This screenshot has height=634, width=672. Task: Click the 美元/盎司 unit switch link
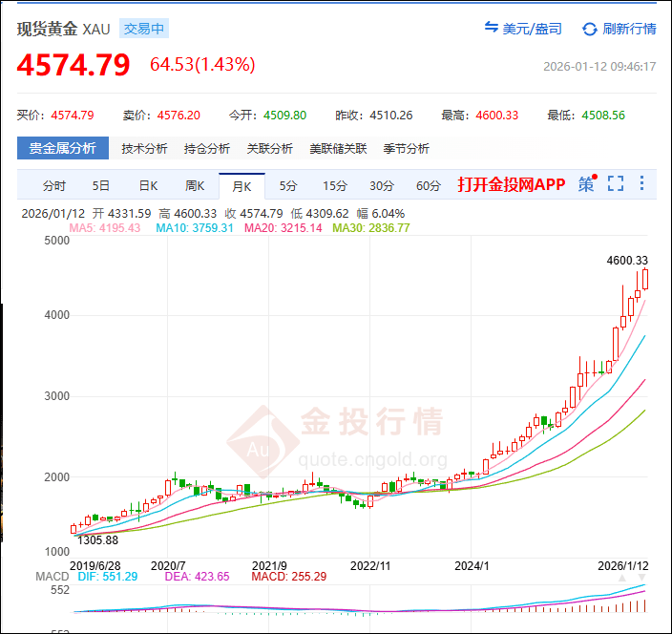[532, 29]
